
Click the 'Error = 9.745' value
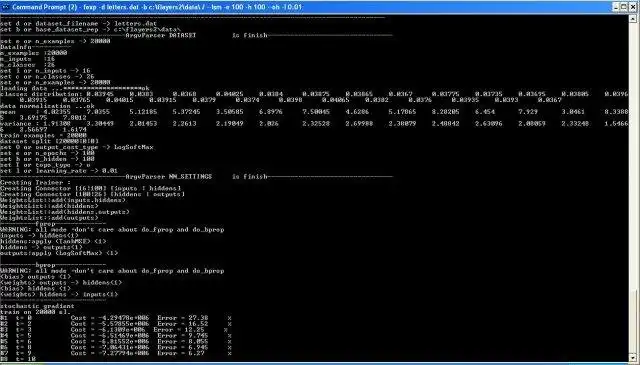[x=183, y=335]
